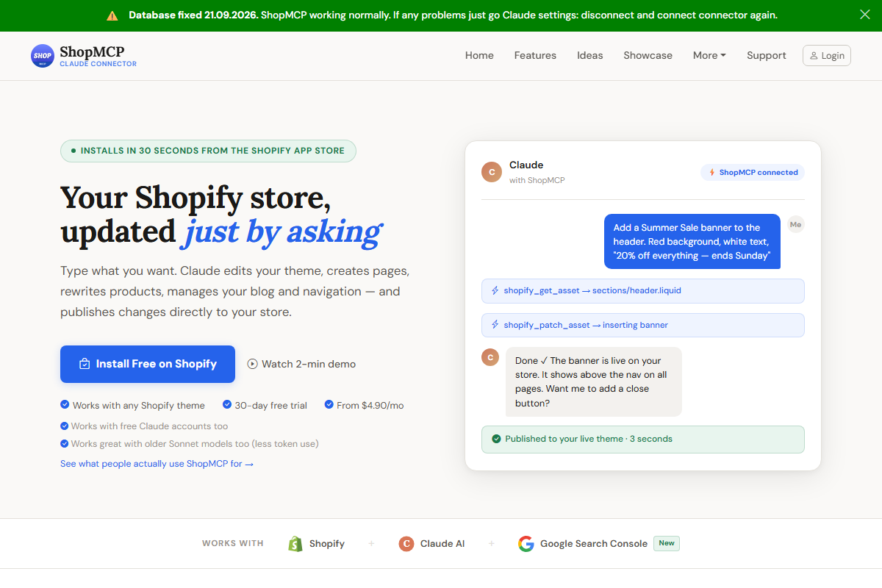This screenshot has height=588, width=882.
Task: Click the Claude AI logo icon in Works With
Action: click(406, 544)
